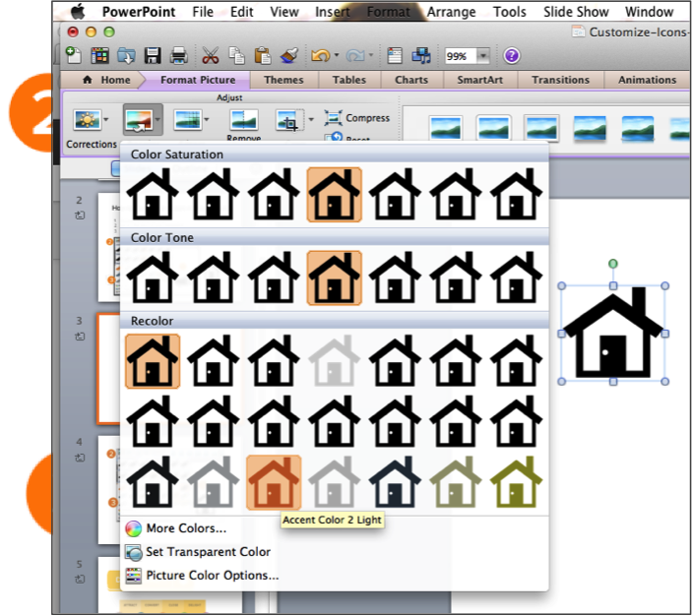Switch to the Themes ribbon tab
This screenshot has width=692, height=616.
tap(283, 80)
